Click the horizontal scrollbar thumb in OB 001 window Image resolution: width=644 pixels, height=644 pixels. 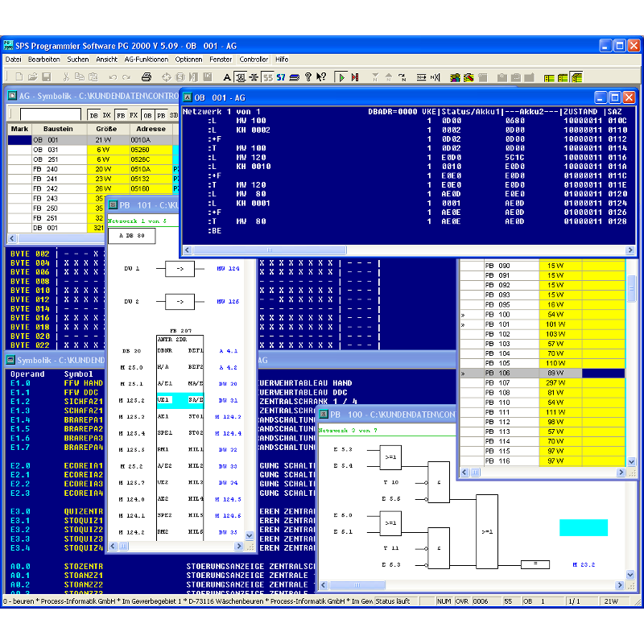[x=270, y=250]
